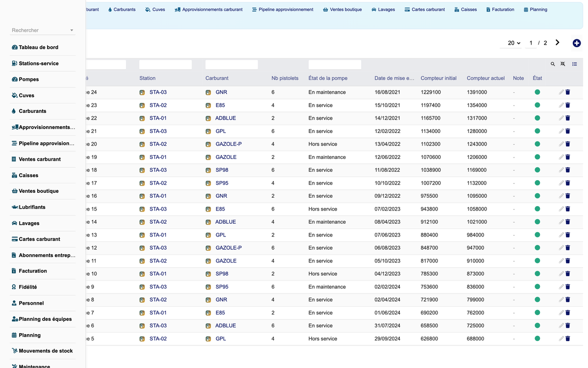Open Ventes carburant in sidebar
Image resolution: width=588 pixels, height=368 pixels.
tap(39, 159)
